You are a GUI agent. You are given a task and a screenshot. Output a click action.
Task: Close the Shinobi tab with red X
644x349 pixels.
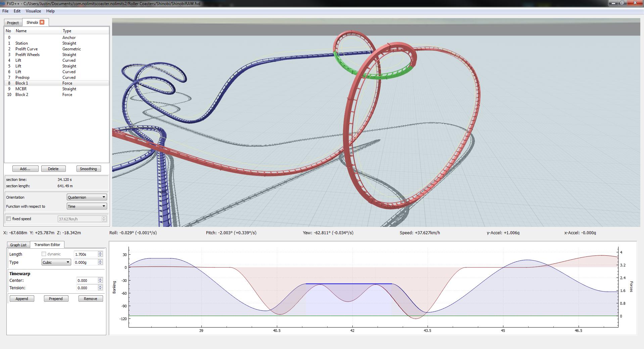pyautogui.click(x=42, y=22)
